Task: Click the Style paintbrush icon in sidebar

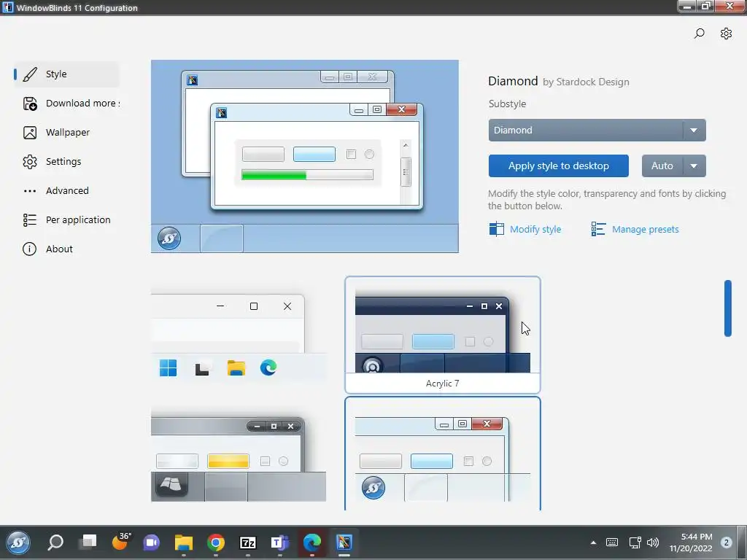Action: 29,74
